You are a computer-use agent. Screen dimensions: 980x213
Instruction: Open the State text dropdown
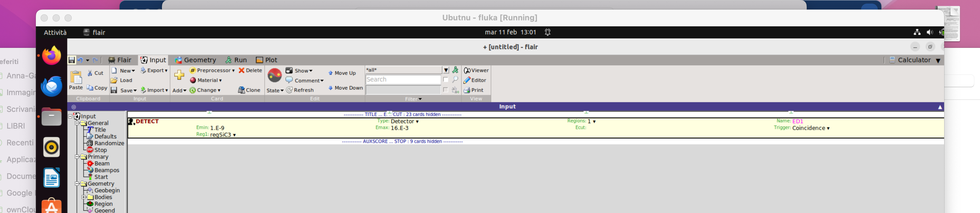coord(275,90)
